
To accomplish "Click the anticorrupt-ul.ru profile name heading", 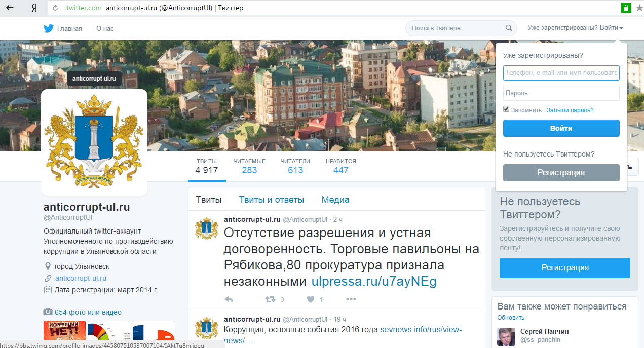I will 87,207.
